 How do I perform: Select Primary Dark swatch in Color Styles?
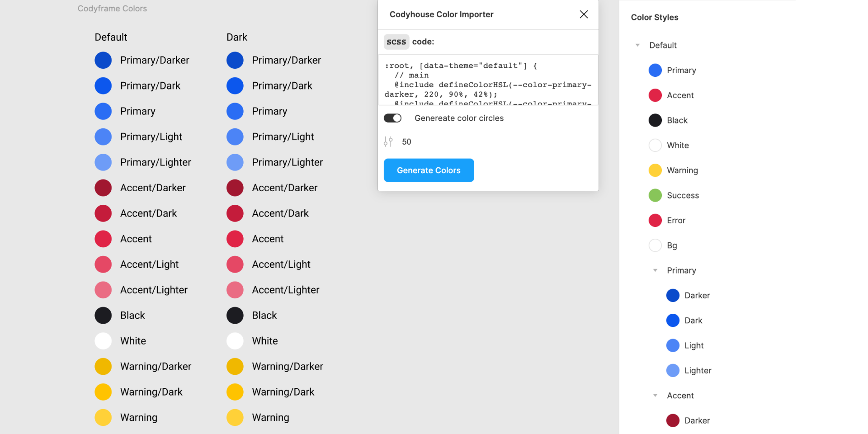pos(673,321)
